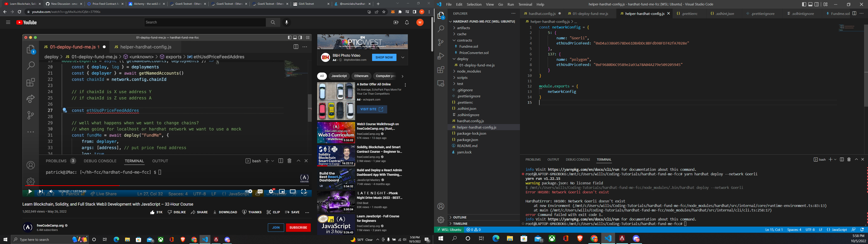Click the YouTube home logo
Screen dimensions: 868x244
pyautogui.click(x=26, y=23)
